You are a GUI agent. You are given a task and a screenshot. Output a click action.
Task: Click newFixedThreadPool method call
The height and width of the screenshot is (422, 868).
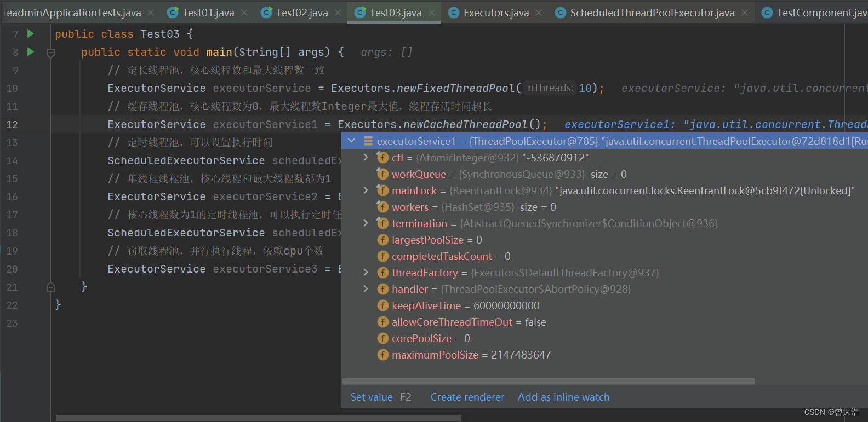[456, 88]
